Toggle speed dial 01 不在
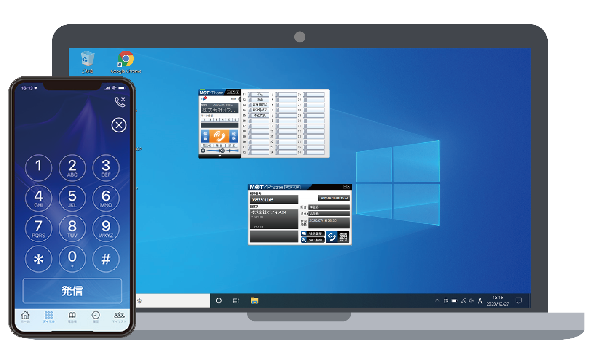Screen dimensions: 598x364 259,94
